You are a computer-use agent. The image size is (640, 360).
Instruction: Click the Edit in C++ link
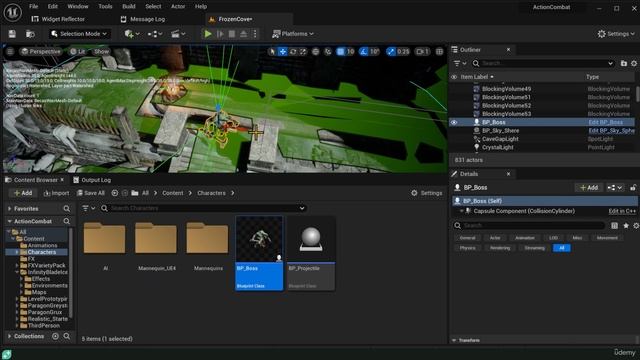[x=622, y=211]
